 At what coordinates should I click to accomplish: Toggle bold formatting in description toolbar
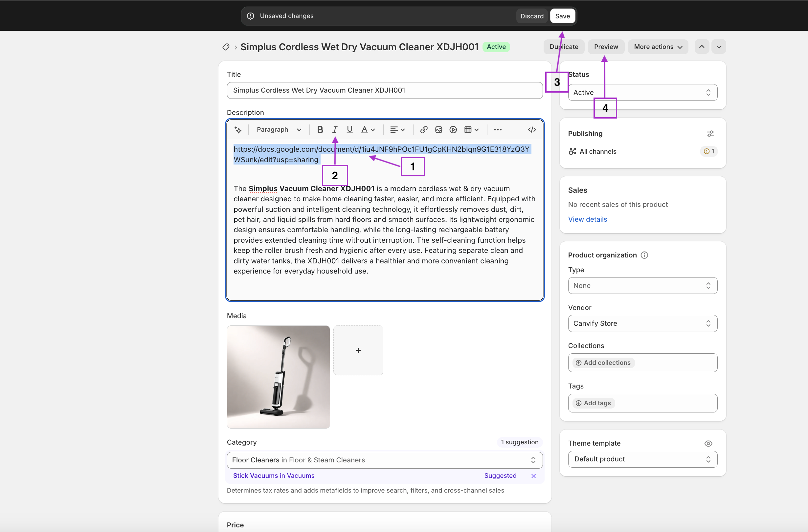[320, 130]
